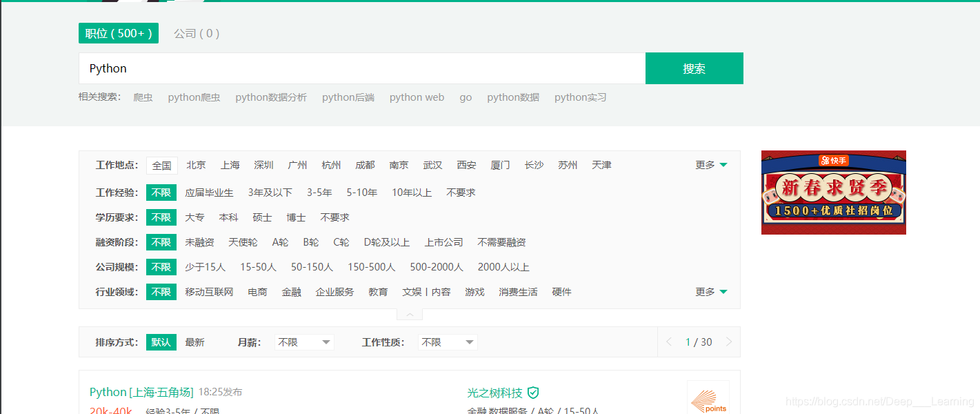
Task: Switch to the 公司 (0) tab
Action: pyautogui.click(x=197, y=33)
